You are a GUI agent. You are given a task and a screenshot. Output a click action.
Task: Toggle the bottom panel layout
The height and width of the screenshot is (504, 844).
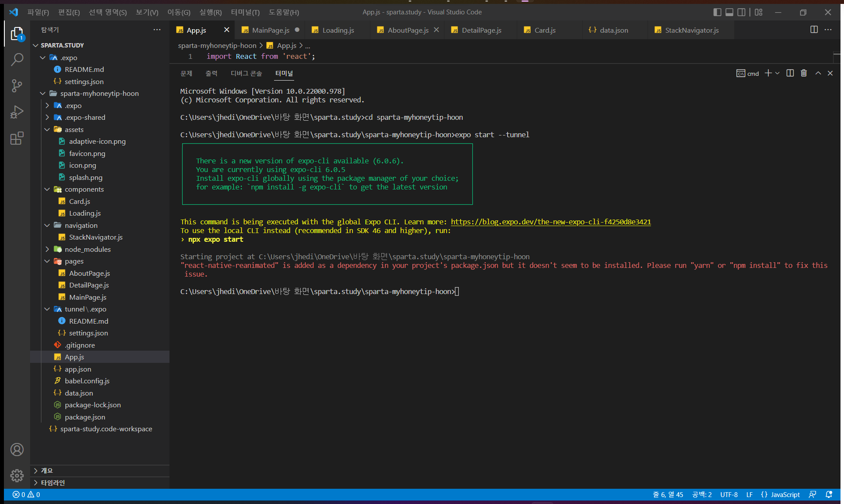(x=729, y=12)
